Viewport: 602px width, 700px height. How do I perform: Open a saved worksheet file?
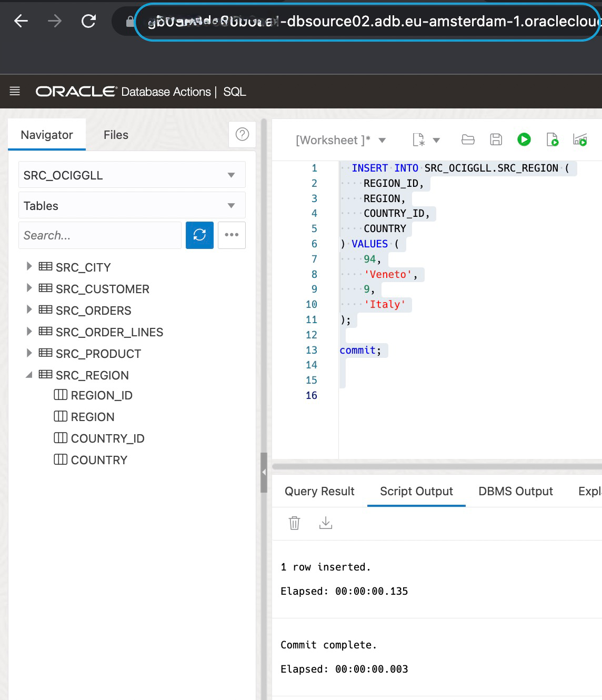[468, 139]
